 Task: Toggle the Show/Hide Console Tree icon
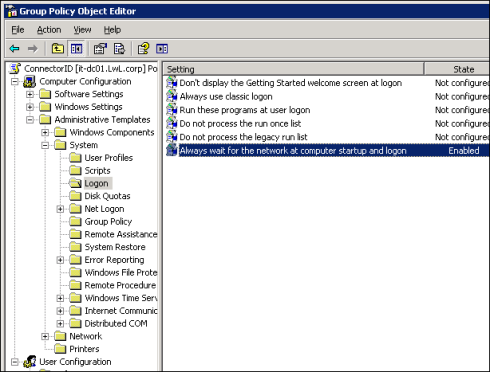[76, 49]
